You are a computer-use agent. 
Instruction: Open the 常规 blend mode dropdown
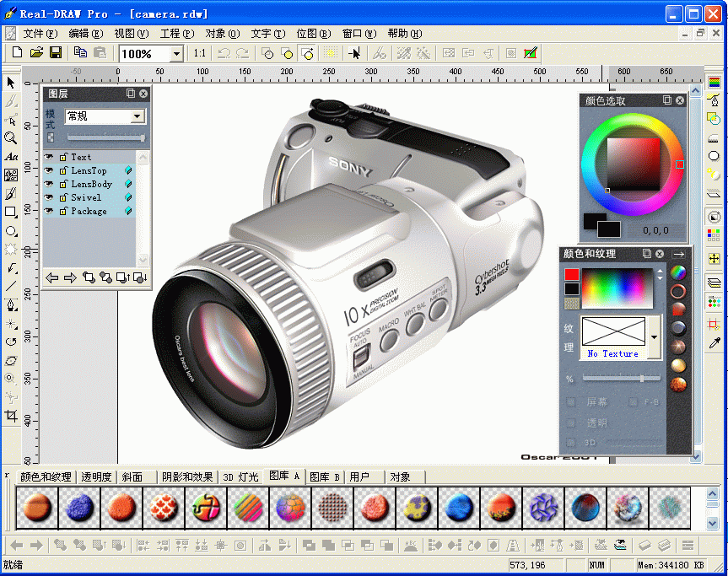click(x=138, y=116)
